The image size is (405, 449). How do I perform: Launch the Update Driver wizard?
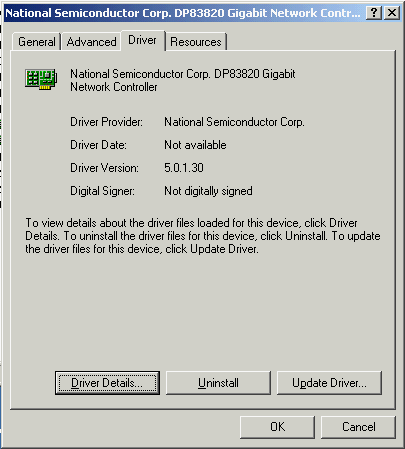tap(329, 383)
